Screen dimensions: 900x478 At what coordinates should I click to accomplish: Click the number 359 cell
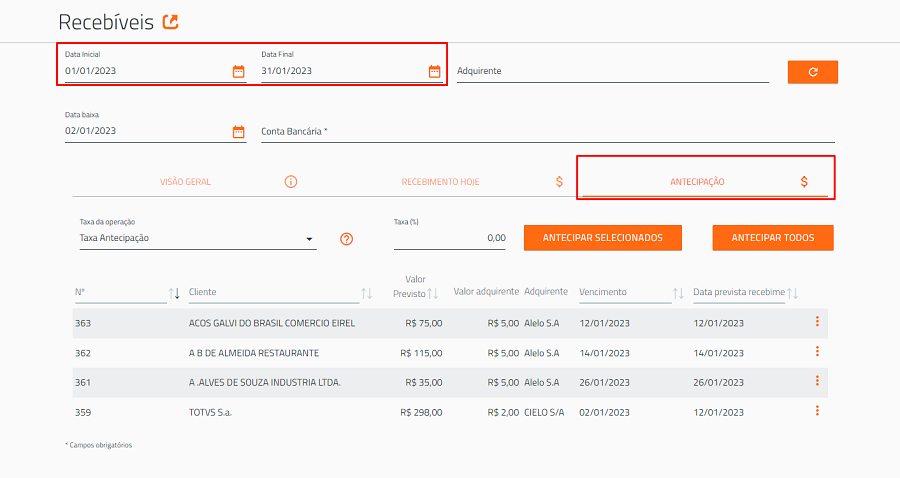pyautogui.click(x=83, y=413)
